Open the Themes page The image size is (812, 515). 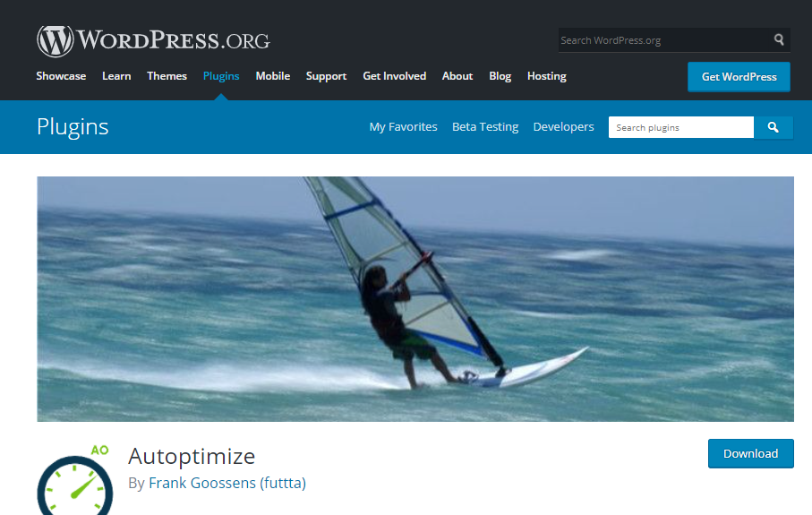click(167, 76)
